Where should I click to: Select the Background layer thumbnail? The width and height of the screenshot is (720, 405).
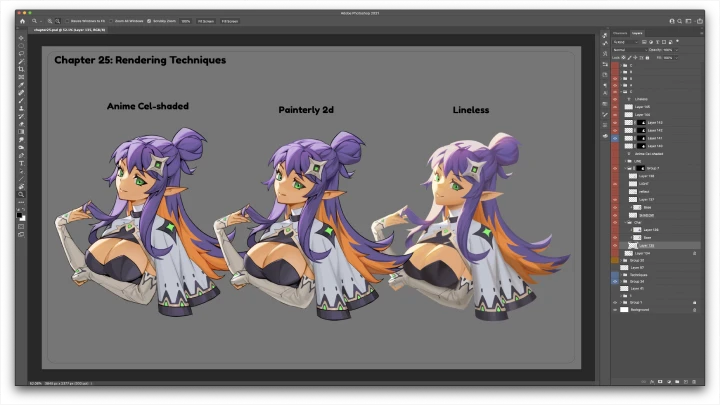click(x=624, y=310)
